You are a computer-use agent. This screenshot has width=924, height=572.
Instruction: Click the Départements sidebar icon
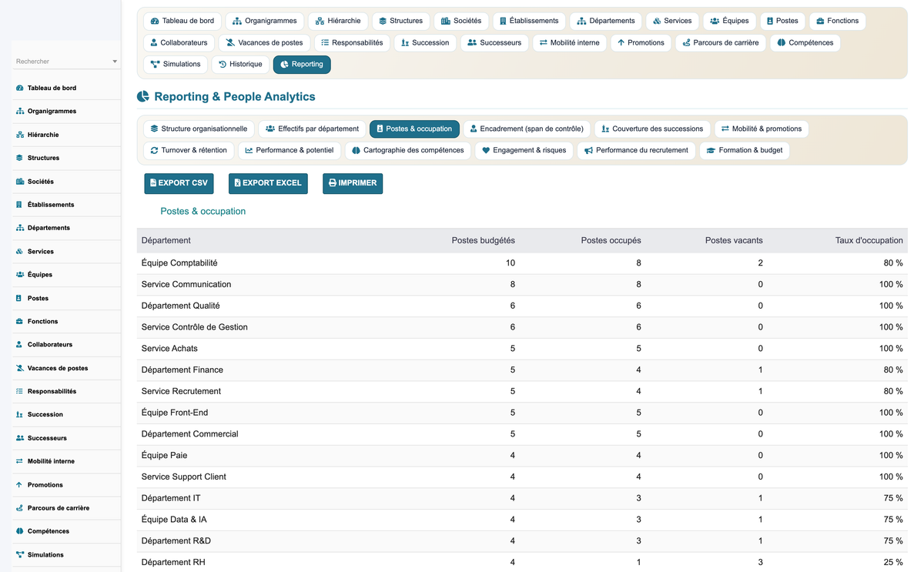[x=19, y=228]
